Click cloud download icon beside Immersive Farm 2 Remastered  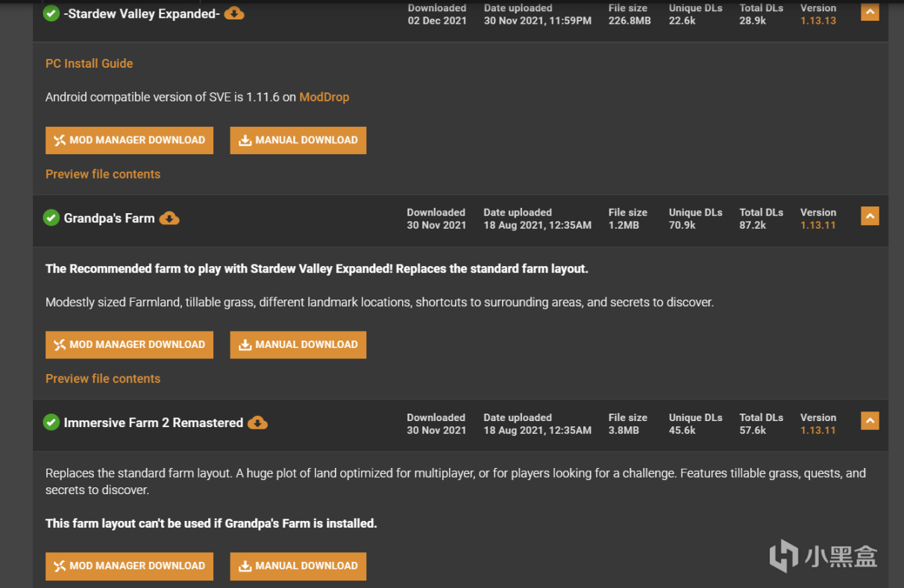point(257,423)
